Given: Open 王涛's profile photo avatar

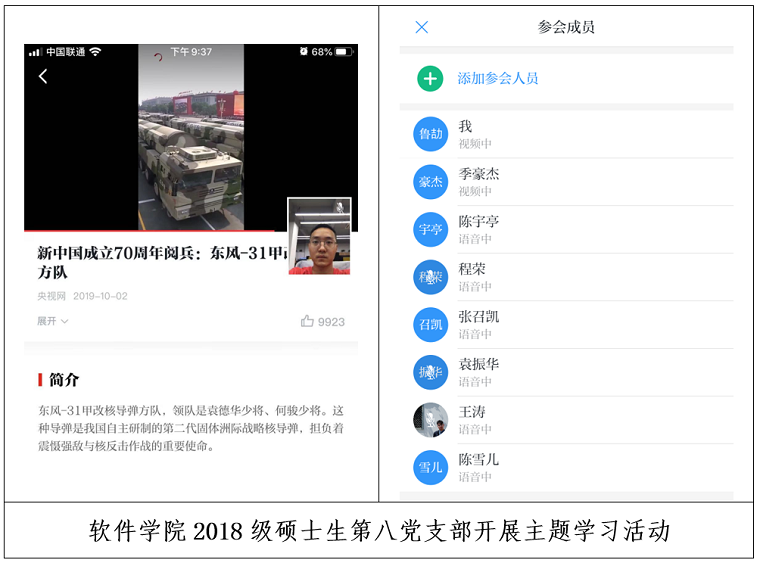Looking at the screenshot, I should (x=430, y=420).
